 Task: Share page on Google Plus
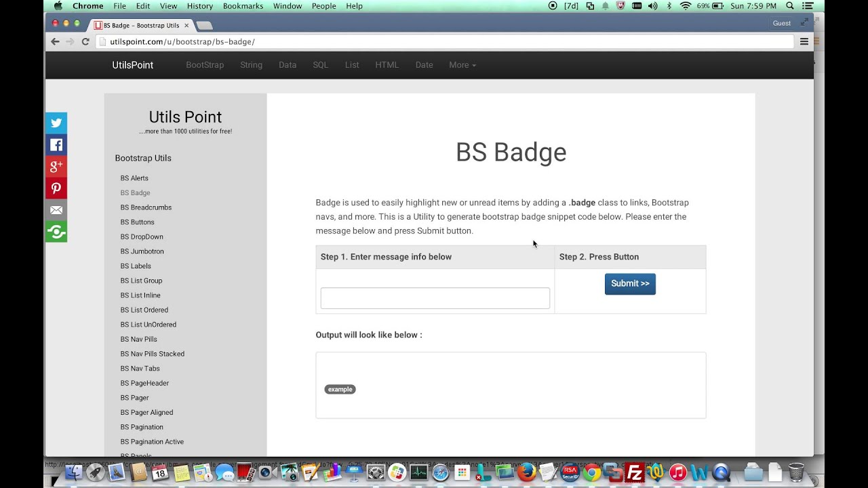tap(56, 167)
